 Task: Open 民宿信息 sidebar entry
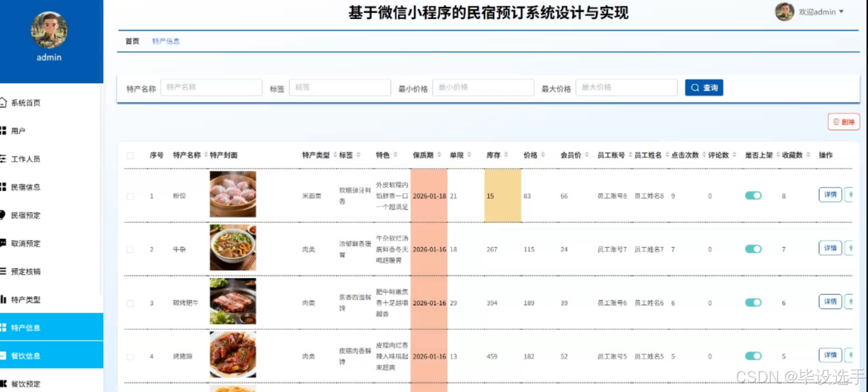click(x=26, y=187)
